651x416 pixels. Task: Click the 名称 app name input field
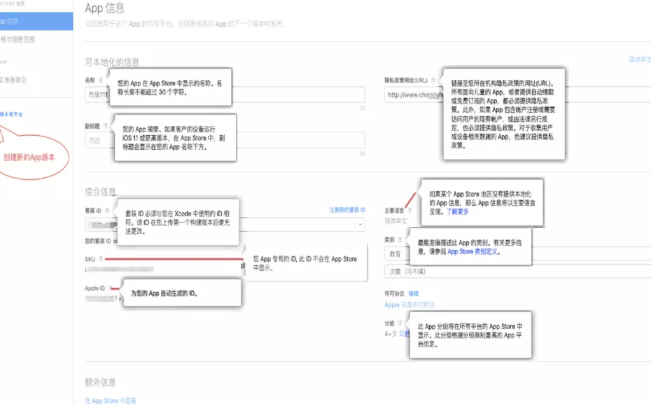click(x=225, y=95)
